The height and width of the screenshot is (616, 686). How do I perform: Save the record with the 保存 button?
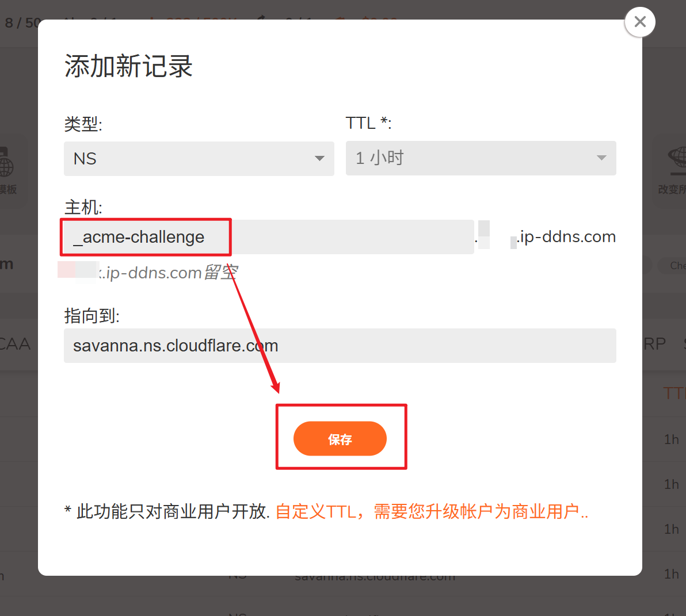click(x=340, y=438)
